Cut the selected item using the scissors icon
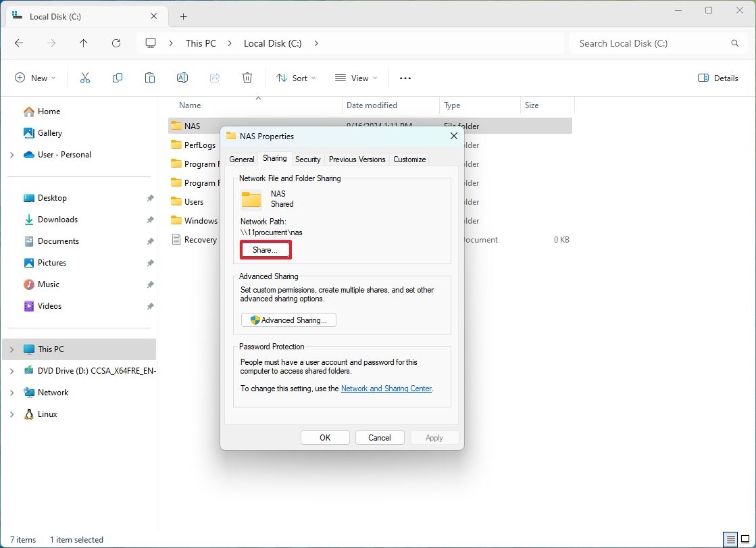The image size is (756, 548). [x=85, y=78]
